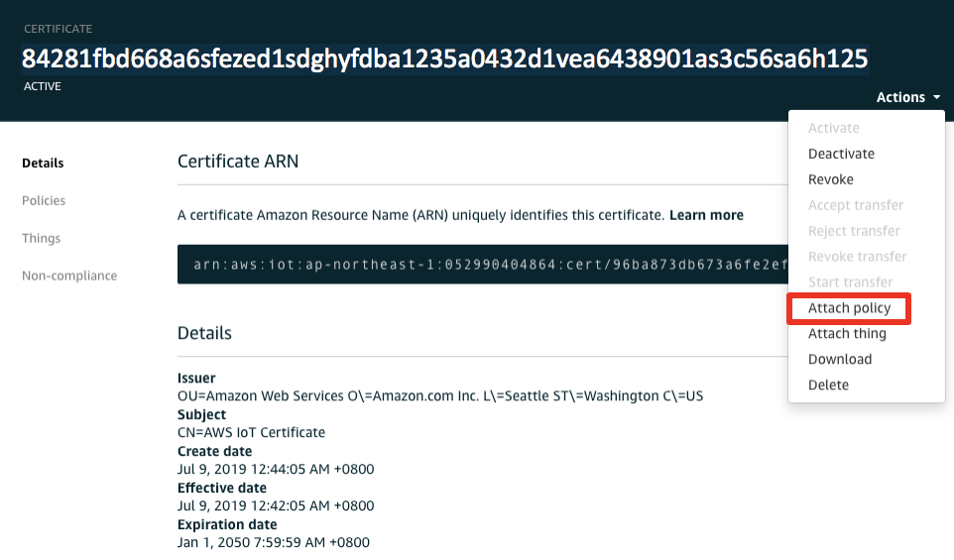This screenshot has height=560, width=954.
Task: Choose Attach thing menu entry
Action: (x=847, y=334)
